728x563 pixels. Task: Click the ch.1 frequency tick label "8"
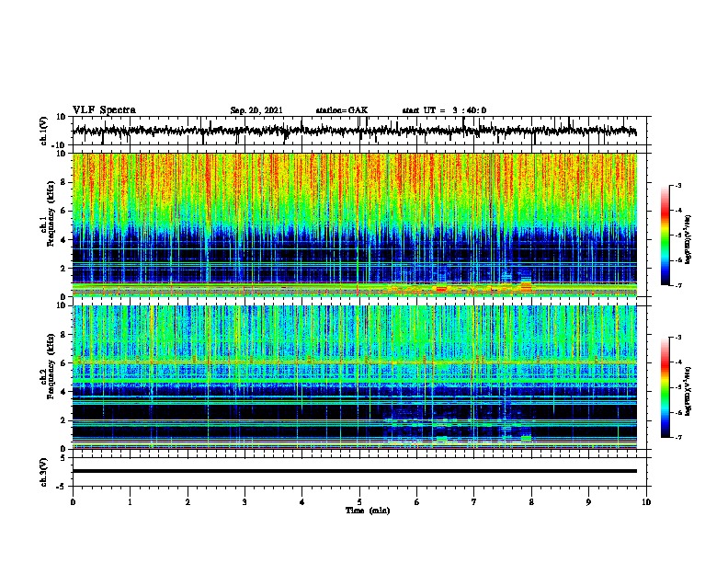point(63,182)
